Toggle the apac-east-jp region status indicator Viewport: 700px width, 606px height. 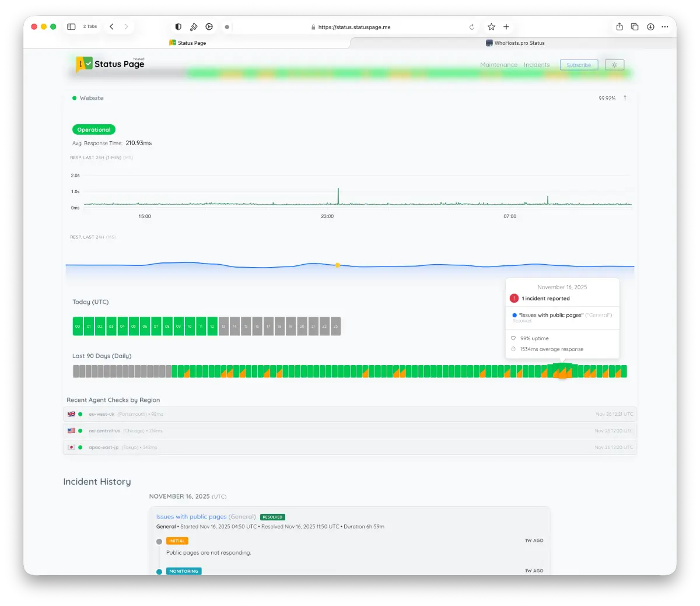[81, 447]
